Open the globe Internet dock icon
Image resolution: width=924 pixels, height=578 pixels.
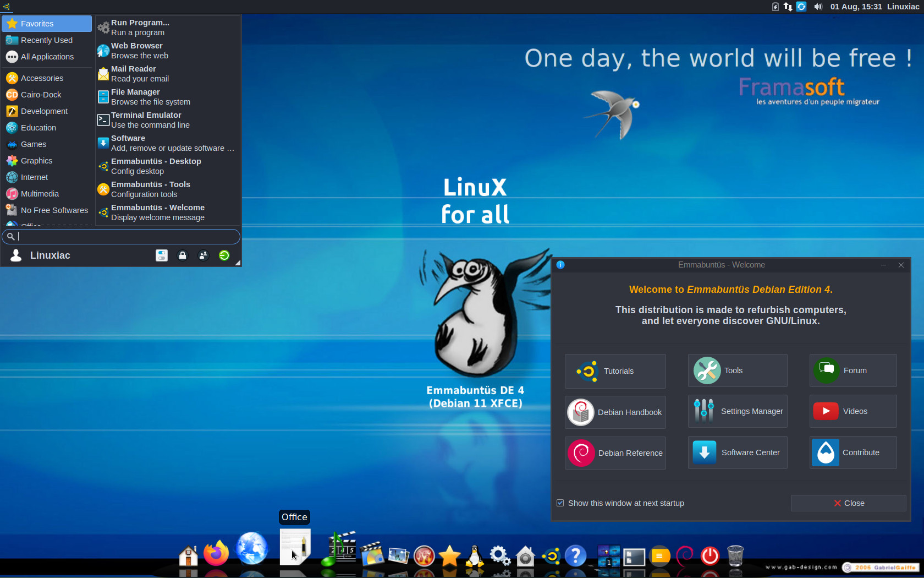(x=252, y=548)
